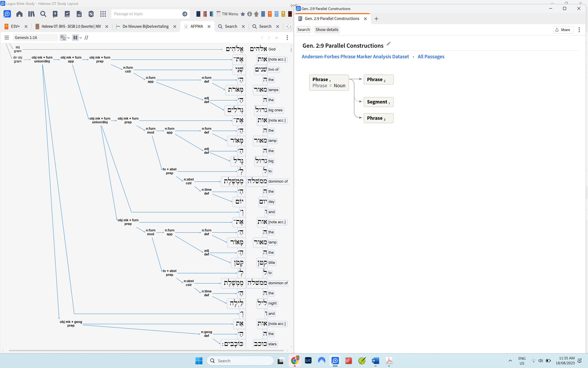Screen dimensions: 588x368
Task: Toggle the visual filters button
Action: click(x=63, y=37)
